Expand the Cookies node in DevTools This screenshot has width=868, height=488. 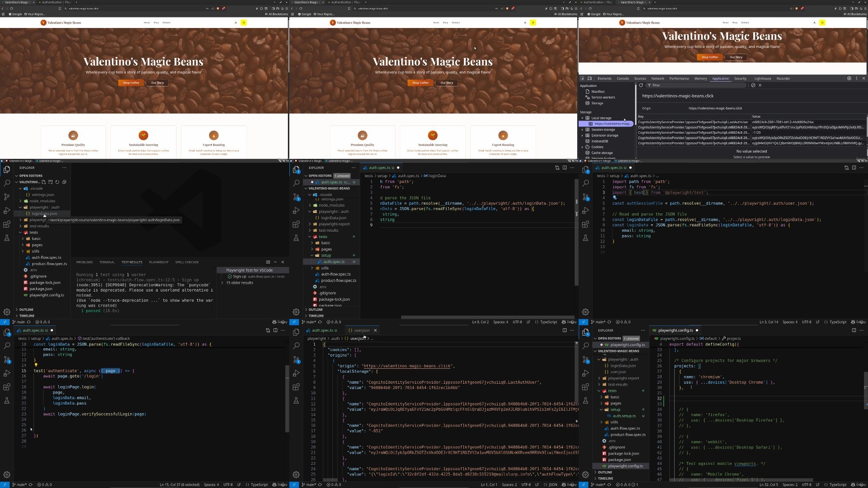[583, 147]
